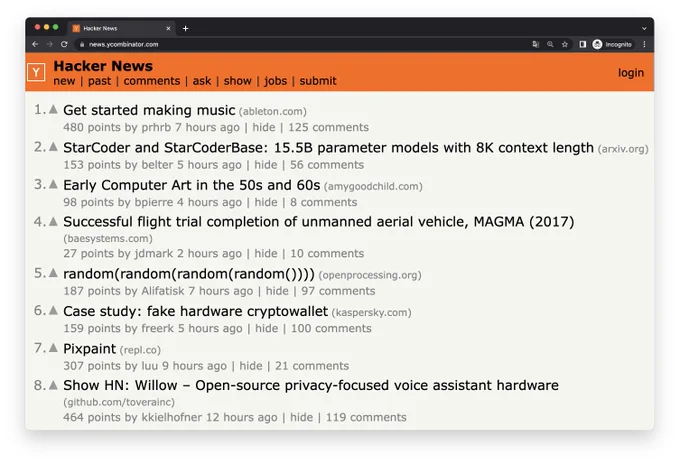Hide the 'Get started making music' story
The height and width of the screenshot is (464, 680).
pyautogui.click(x=264, y=127)
